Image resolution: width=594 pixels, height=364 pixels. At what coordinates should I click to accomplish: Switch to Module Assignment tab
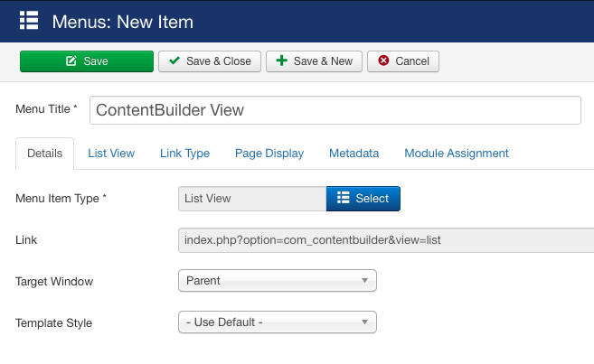pyautogui.click(x=457, y=154)
